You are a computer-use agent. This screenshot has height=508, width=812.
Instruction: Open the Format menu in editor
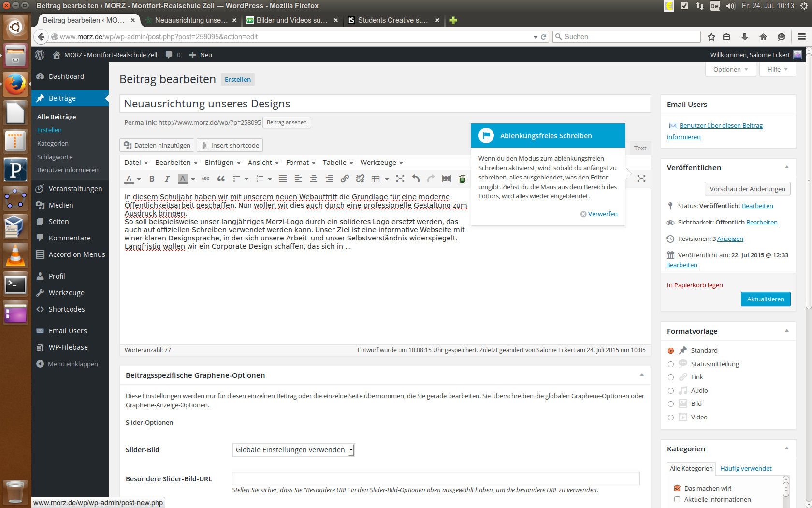tap(301, 163)
